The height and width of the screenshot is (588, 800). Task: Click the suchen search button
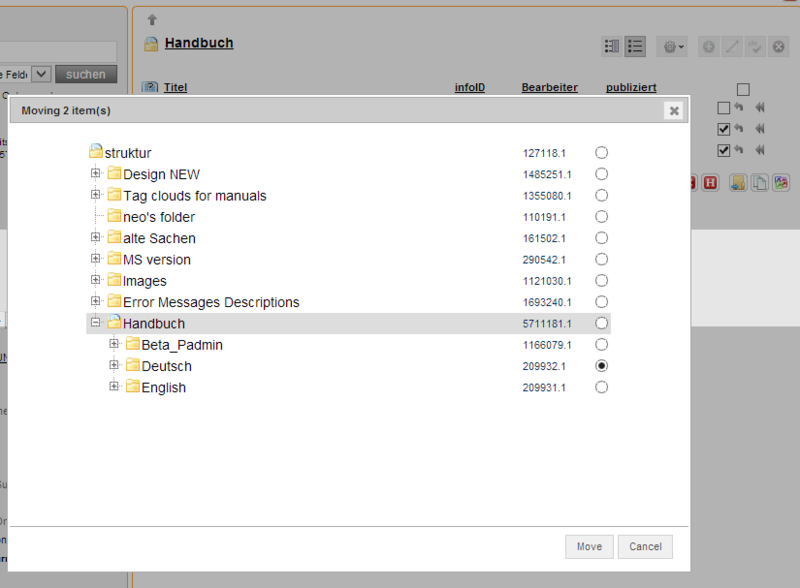[x=85, y=73]
